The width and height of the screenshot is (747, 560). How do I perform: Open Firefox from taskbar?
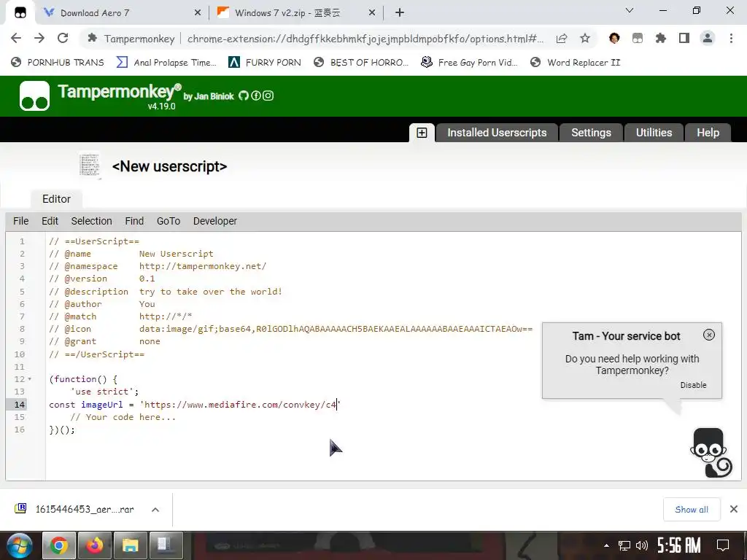[95, 545]
